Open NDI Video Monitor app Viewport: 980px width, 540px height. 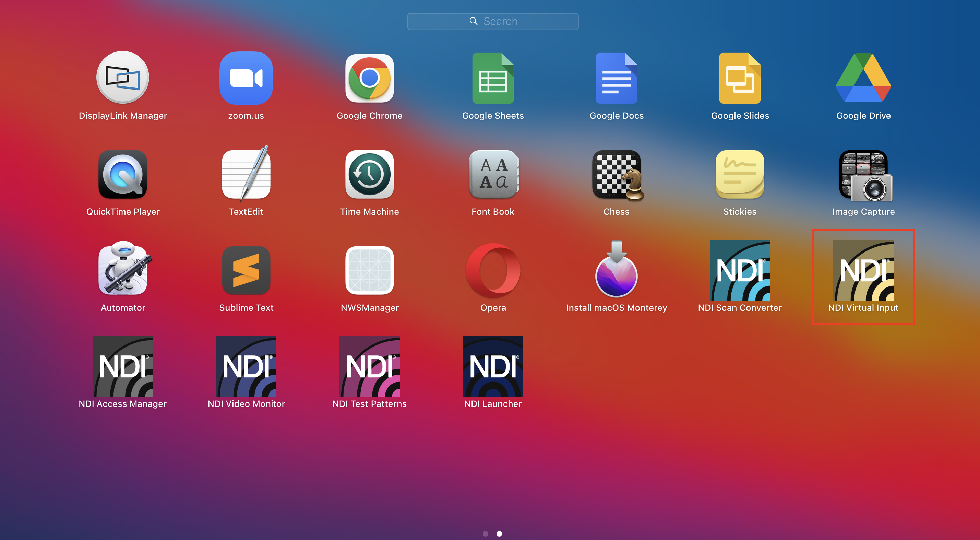tap(246, 366)
